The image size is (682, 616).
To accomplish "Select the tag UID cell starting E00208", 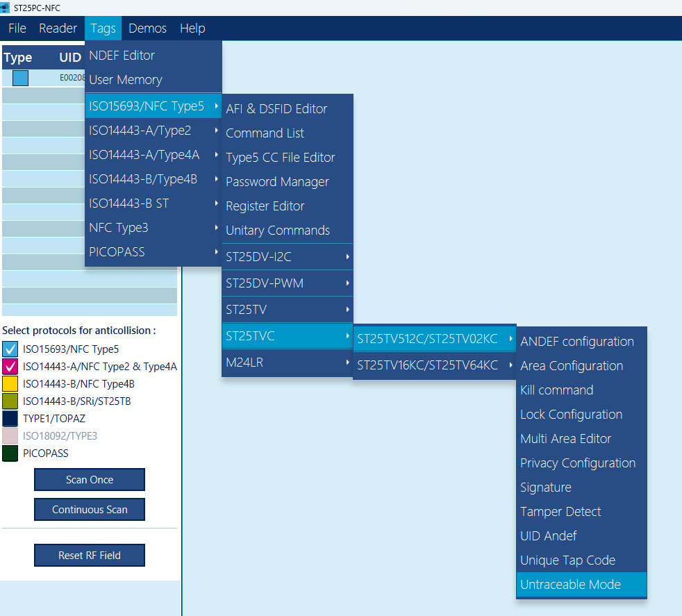I will tap(72, 78).
